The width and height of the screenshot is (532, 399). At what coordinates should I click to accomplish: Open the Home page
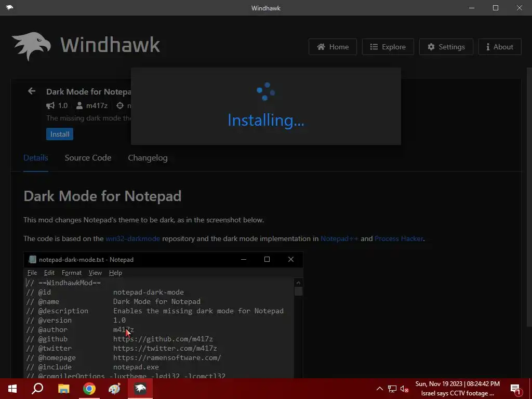tap(332, 47)
